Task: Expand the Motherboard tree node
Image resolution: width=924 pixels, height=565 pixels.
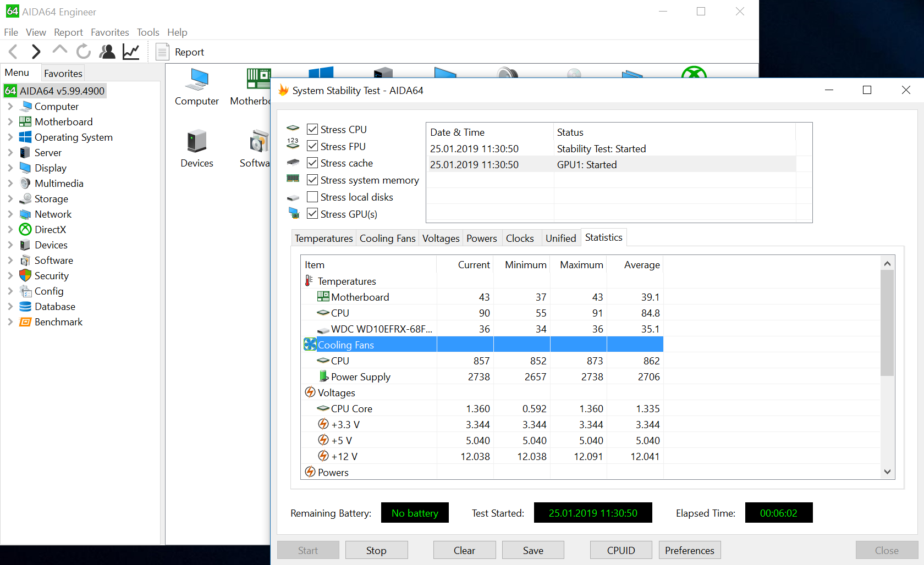Action: (x=10, y=121)
